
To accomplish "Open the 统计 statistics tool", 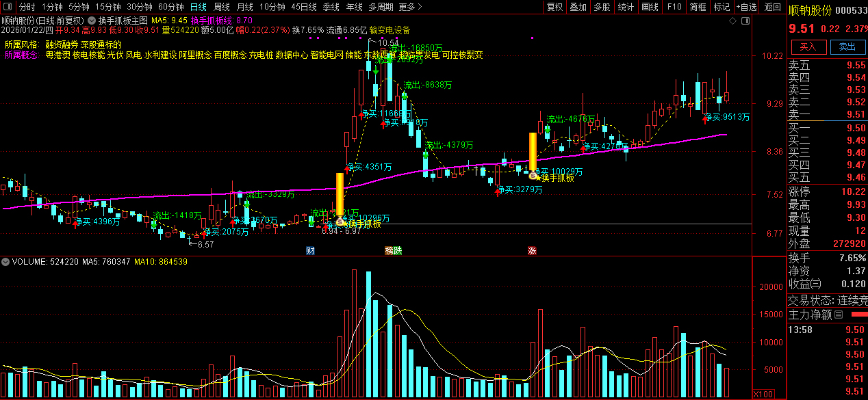I will [626, 7].
